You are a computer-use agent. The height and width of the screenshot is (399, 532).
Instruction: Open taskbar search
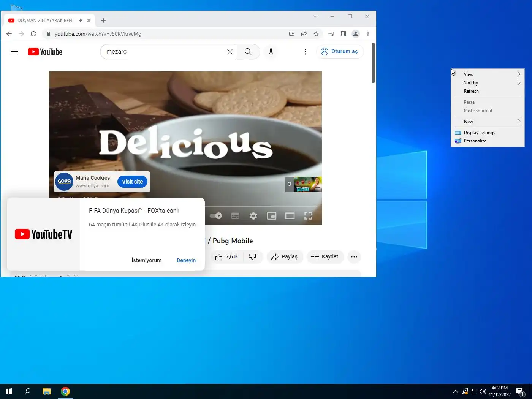(27, 391)
